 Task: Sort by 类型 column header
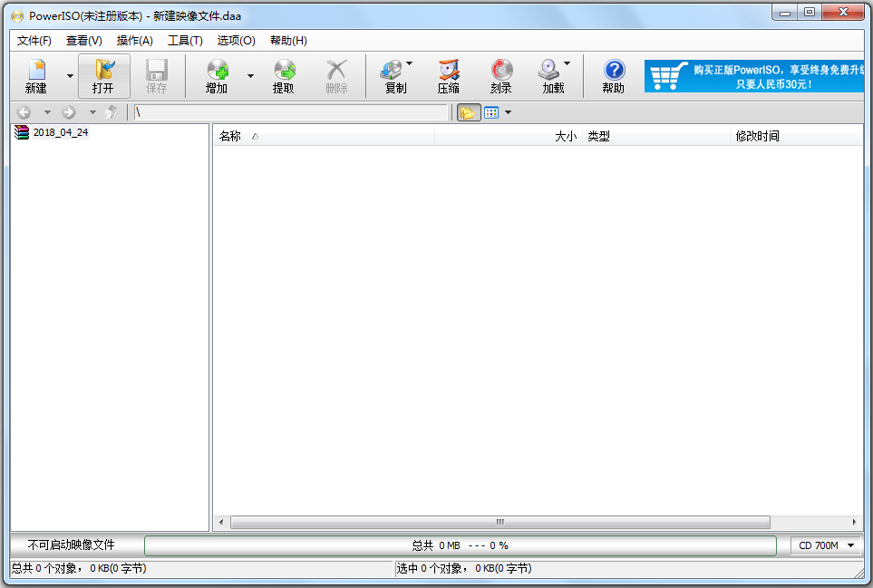(x=655, y=136)
